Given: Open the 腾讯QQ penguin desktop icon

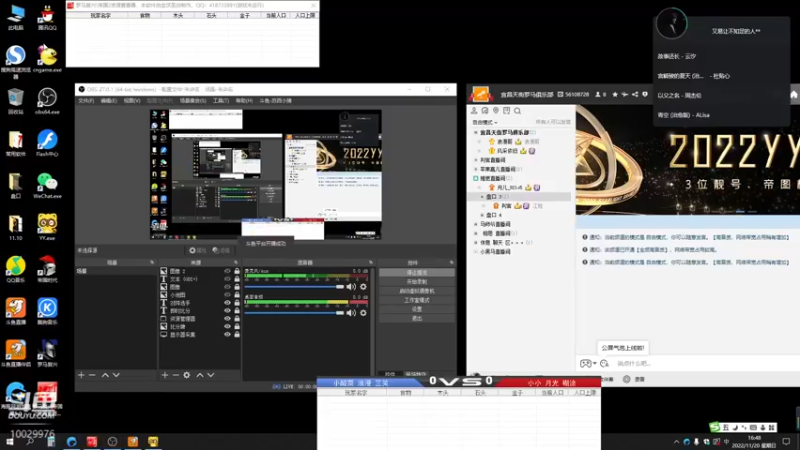Looking at the screenshot, I should point(47,17).
